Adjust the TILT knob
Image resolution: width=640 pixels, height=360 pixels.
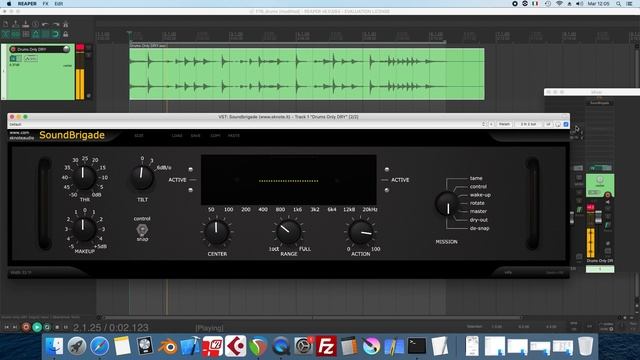click(142, 178)
